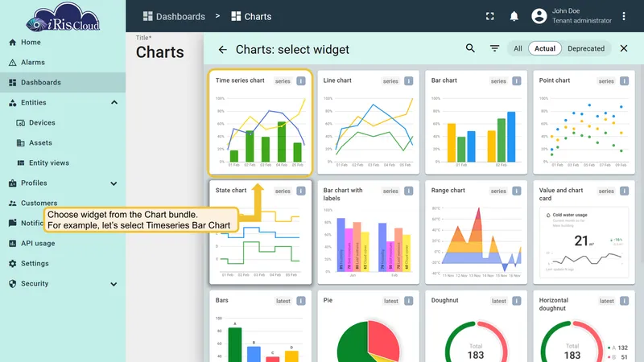The image size is (644, 362).
Task: Click latest tag on Pie card
Action: click(391, 301)
